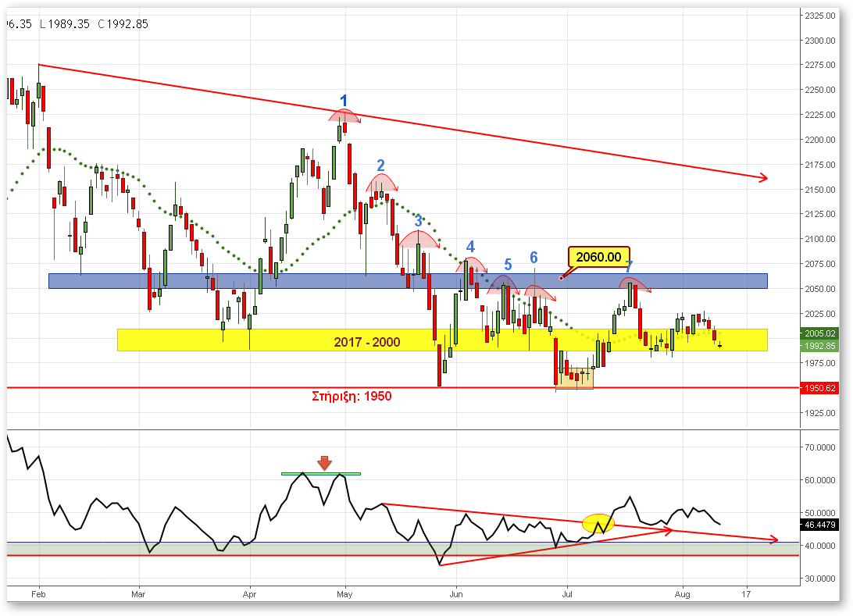Click the 2050.00 price axis label
Viewport: 853px width, 616px height.
pos(820,289)
